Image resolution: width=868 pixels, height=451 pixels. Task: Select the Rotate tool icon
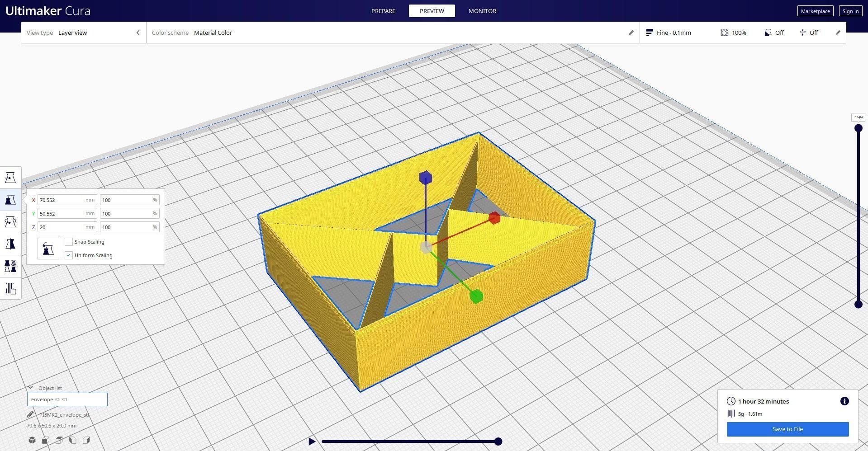[10, 222]
